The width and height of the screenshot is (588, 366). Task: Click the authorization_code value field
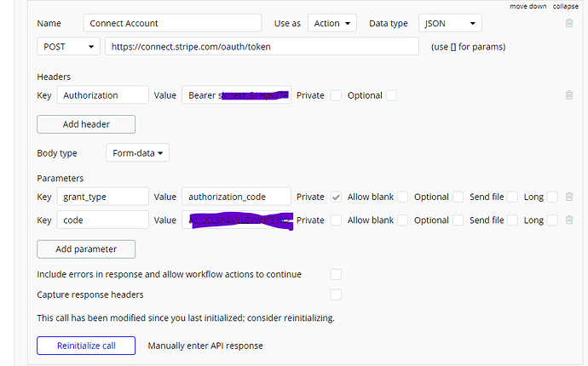click(237, 197)
